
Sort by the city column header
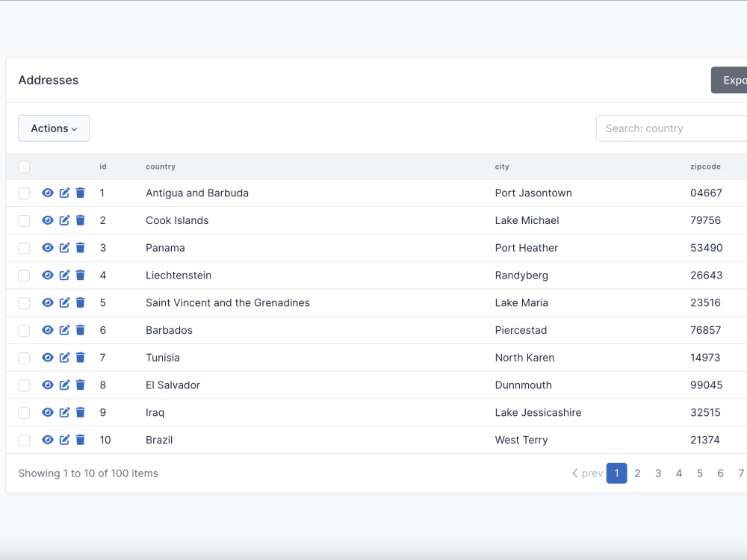click(x=502, y=167)
